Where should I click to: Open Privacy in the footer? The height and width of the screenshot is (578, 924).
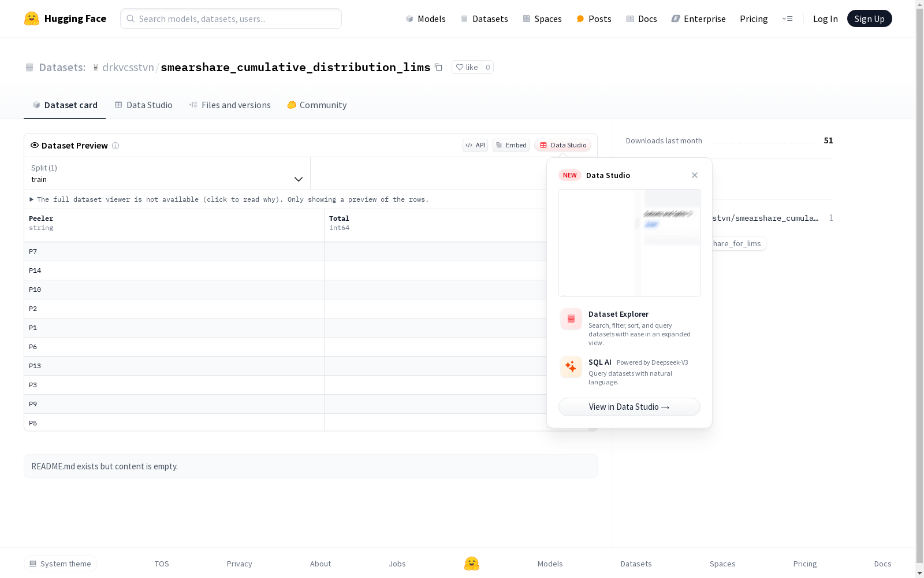pos(240,564)
